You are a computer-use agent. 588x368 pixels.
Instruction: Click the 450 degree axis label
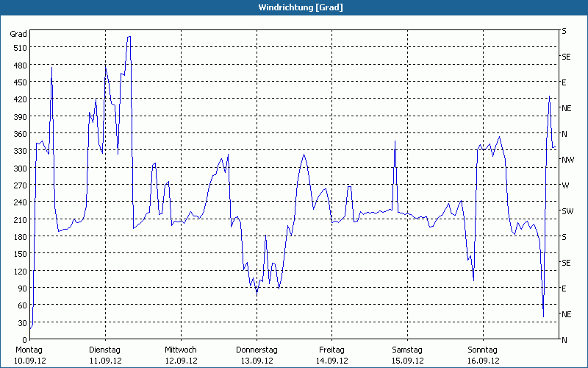coord(21,82)
